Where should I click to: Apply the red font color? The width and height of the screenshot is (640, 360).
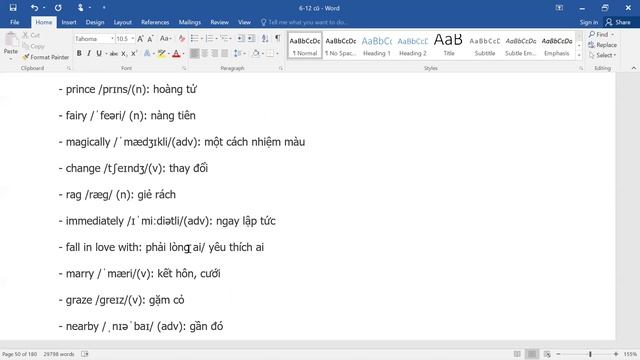[x=176, y=53]
